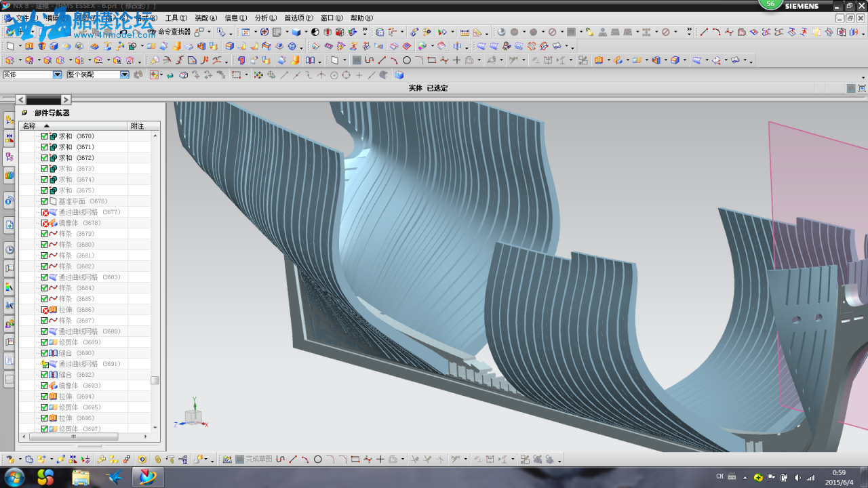Expand navigator panel with right arrow button
868x488 pixels.
pos(66,100)
